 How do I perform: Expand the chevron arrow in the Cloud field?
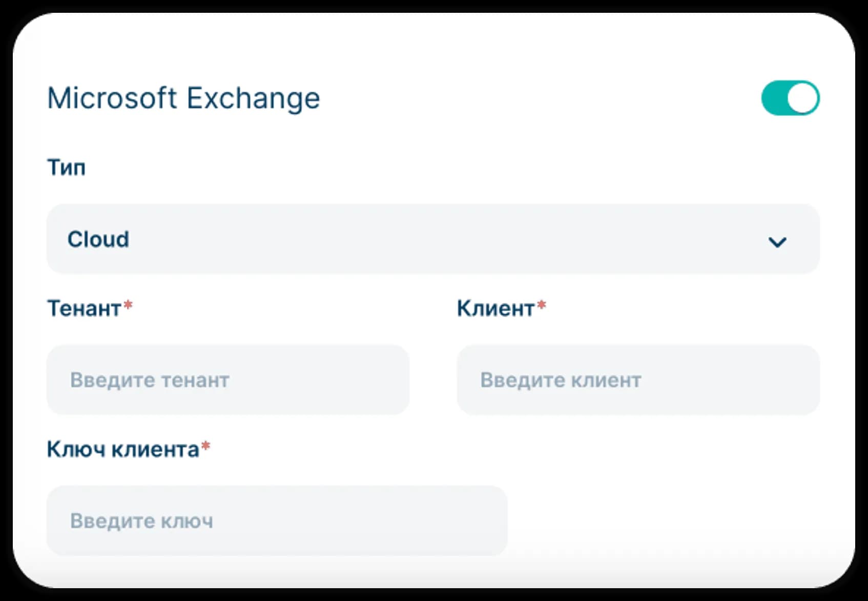coord(777,242)
